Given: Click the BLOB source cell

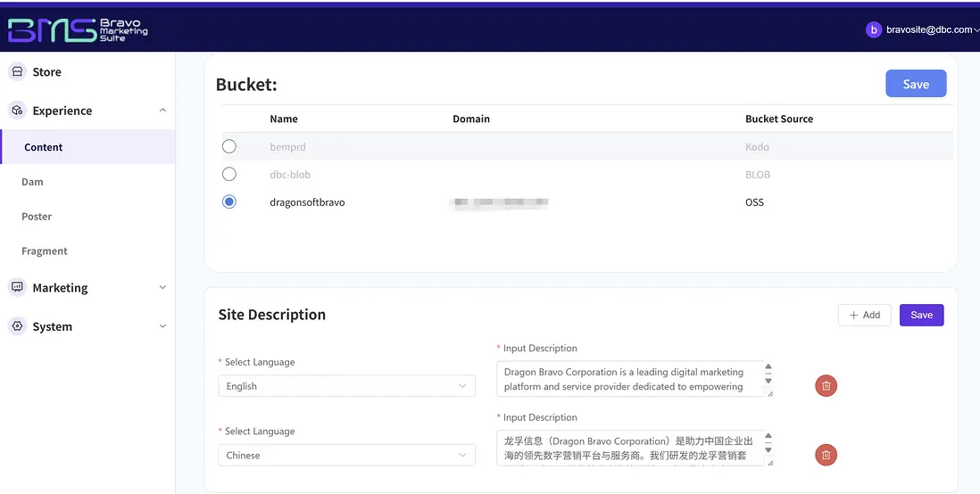Looking at the screenshot, I should (x=758, y=174).
